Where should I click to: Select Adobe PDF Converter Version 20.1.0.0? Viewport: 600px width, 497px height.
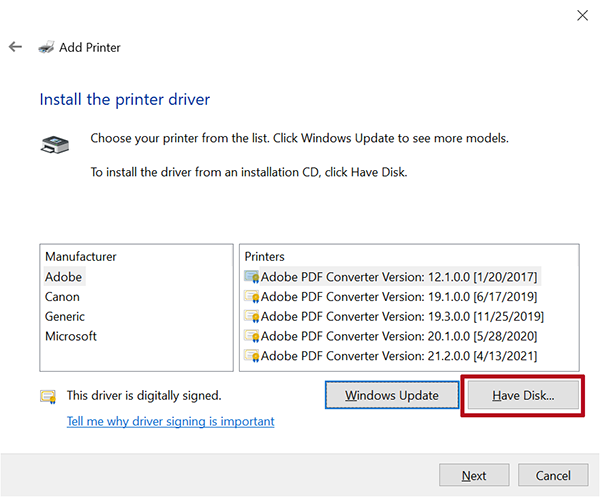[399, 336]
